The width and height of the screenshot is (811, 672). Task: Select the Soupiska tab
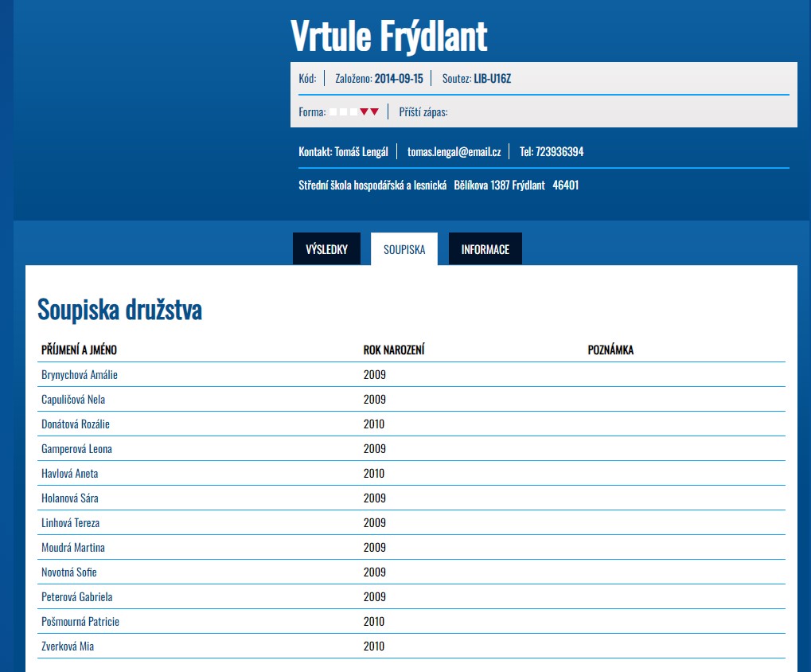point(404,249)
